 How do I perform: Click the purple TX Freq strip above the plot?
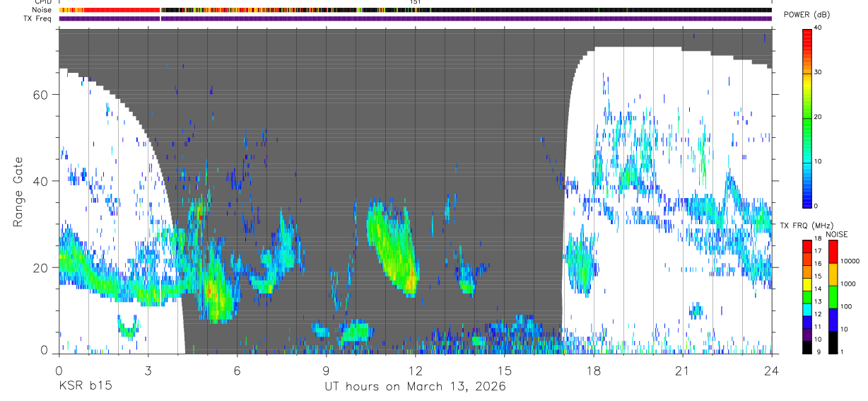[x=415, y=18]
